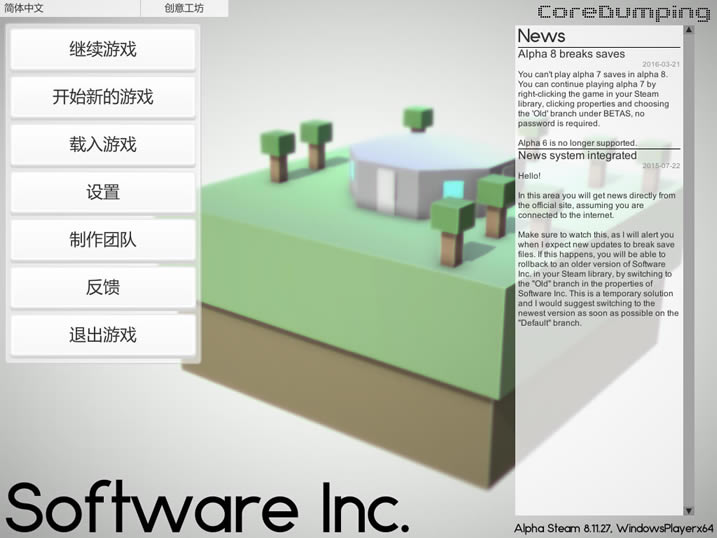Click the 'Software Inc.' title logo
The width and height of the screenshot is (717, 538).
(x=208, y=507)
